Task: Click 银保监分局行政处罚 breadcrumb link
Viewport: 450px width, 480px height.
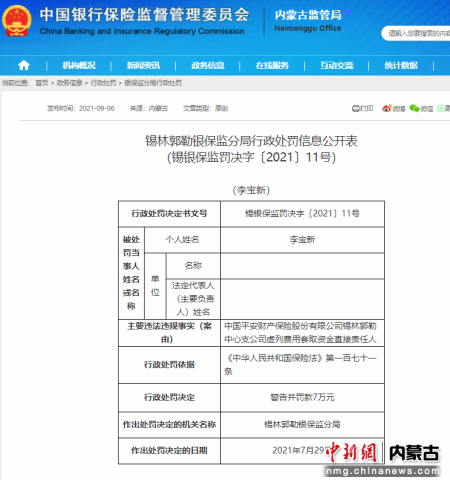Action: [153, 83]
